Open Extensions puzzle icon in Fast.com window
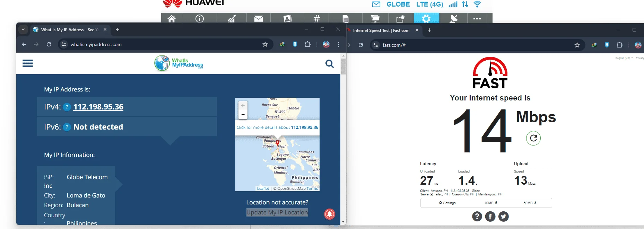 (619, 45)
